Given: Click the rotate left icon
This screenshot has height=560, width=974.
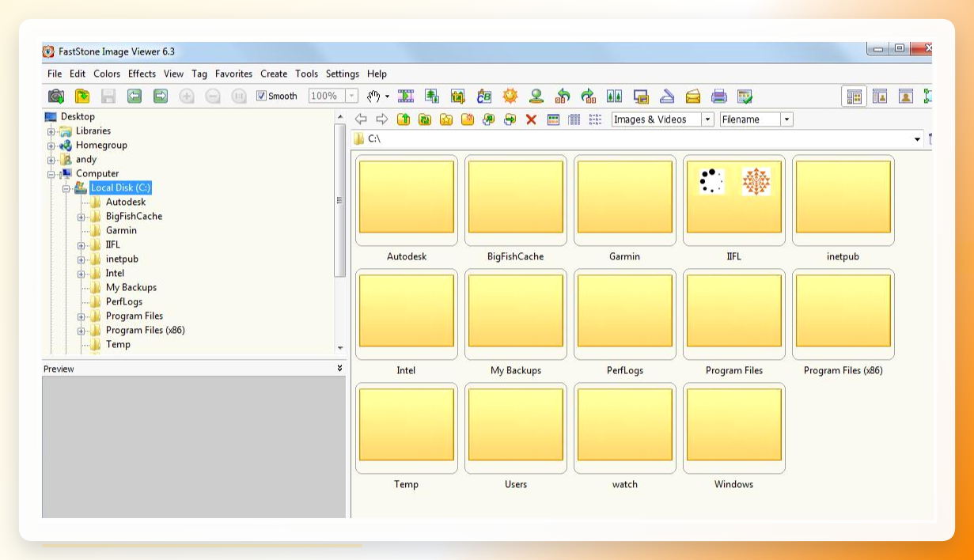Looking at the screenshot, I should [563, 96].
